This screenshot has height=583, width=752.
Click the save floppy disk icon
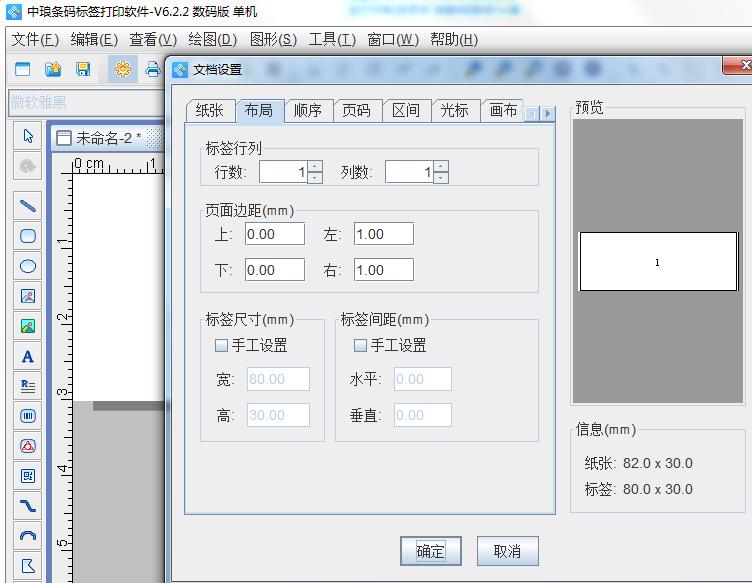[x=83, y=70]
